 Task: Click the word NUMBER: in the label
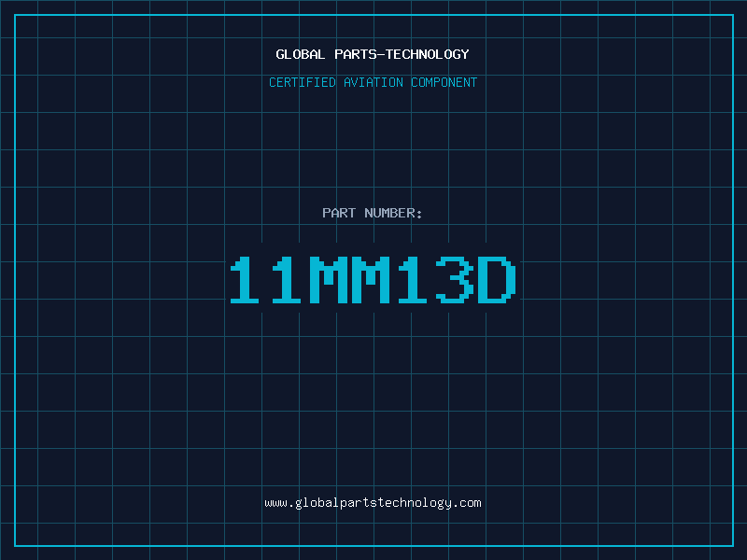393,213
